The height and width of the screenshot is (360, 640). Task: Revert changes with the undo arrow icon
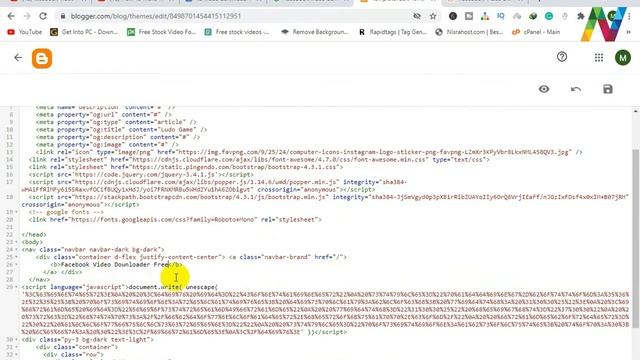click(x=576, y=89)
